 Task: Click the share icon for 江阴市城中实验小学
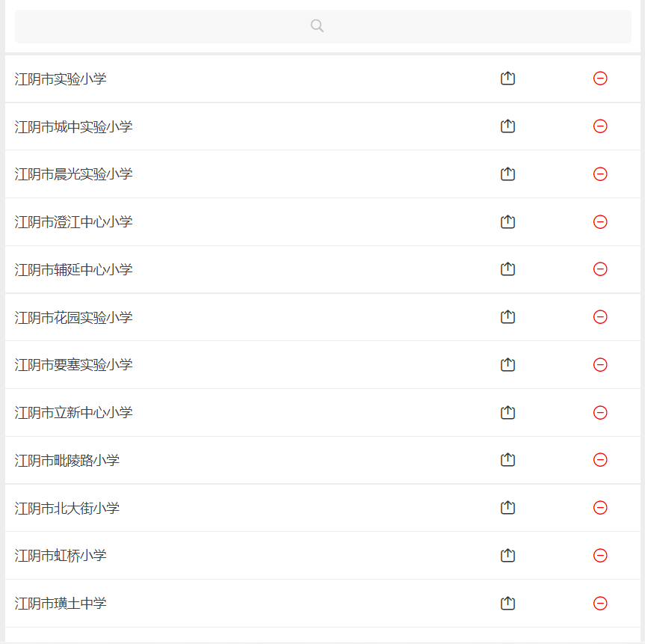[x=507, y=126]
